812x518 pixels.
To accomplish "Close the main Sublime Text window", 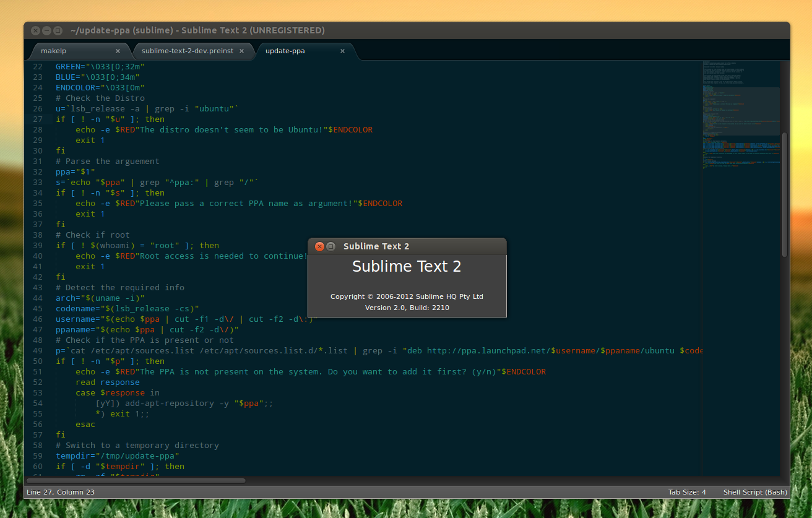I will [35, 30].
